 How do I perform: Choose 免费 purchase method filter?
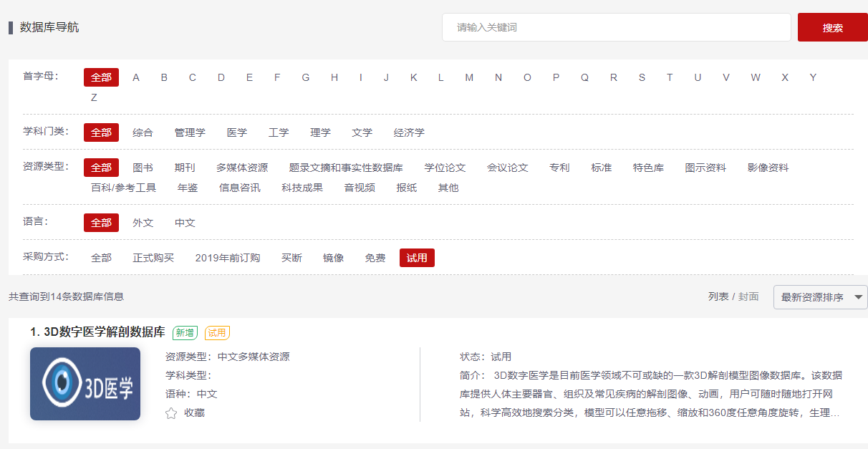point(375,258)
